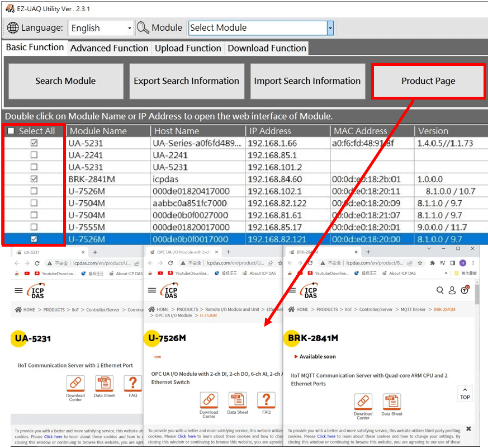This screenshot has width=488, height=448.
Task: Click the search magnifier on BRK-2841M page
Action: coord(440,290)
